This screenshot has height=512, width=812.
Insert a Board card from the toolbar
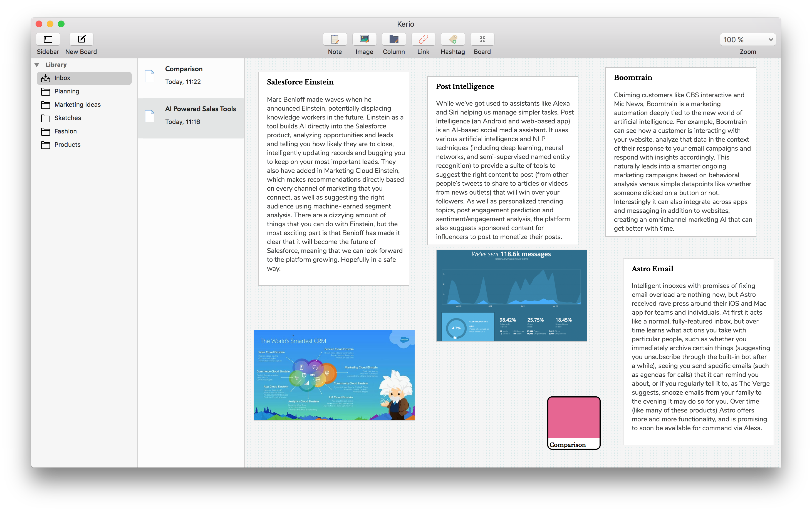point(482,39)
